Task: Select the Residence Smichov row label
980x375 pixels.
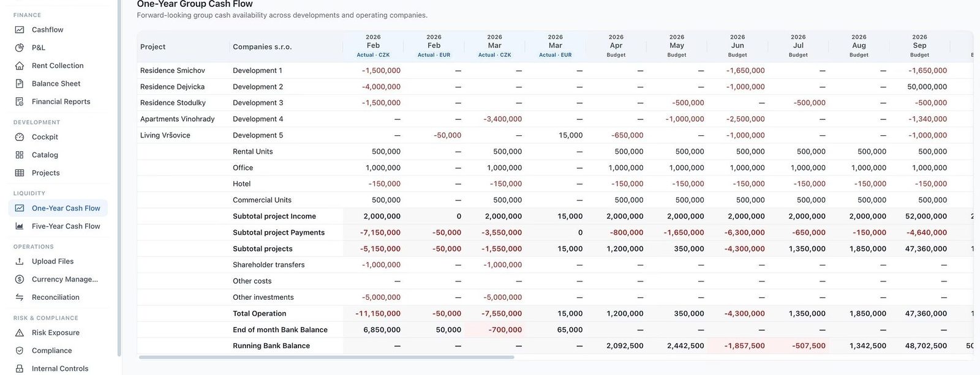Action: [x=173, y=70]
